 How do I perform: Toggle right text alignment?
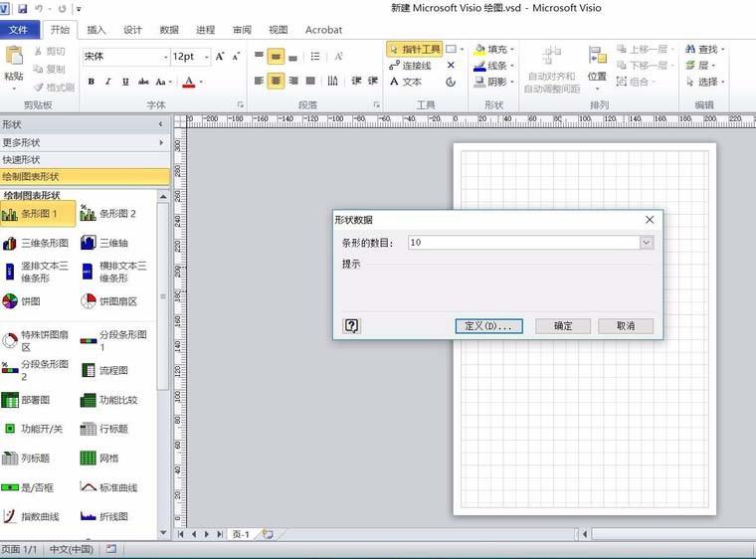(x=293, y=81)
